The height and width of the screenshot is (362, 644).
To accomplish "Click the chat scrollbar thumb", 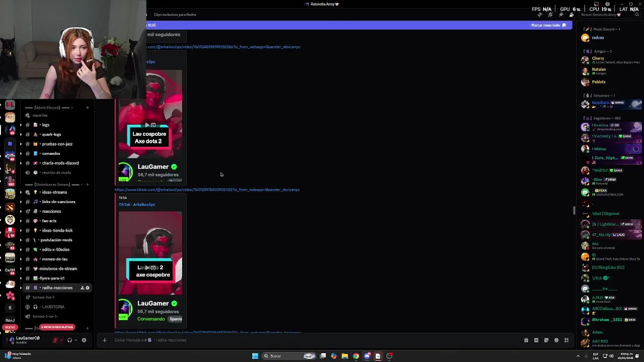I will coord(574,210).
